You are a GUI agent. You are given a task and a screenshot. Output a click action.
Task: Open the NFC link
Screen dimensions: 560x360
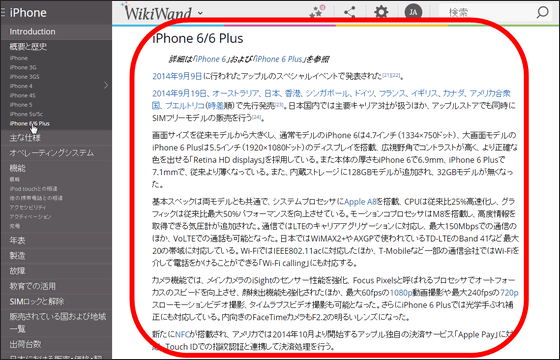182,334
